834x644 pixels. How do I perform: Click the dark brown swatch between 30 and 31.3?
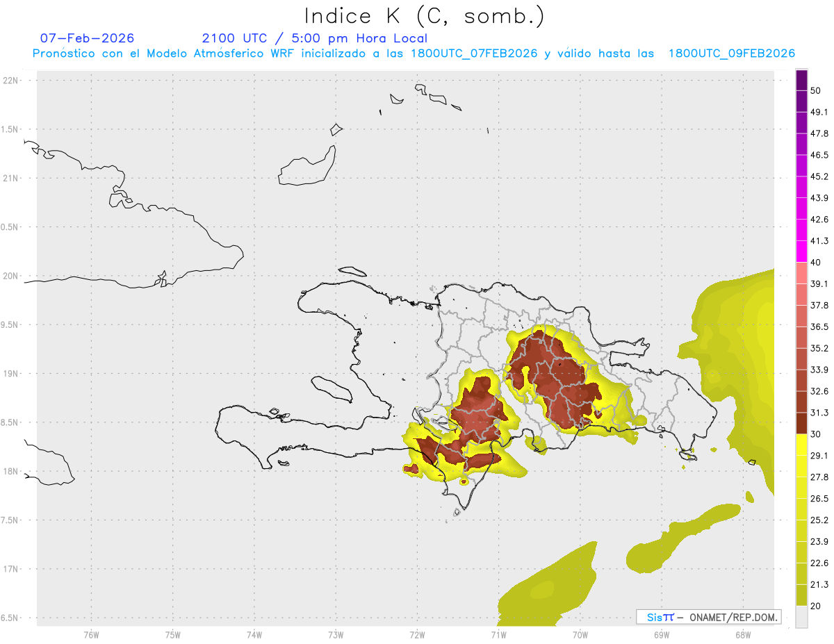[x=802, y=423]
